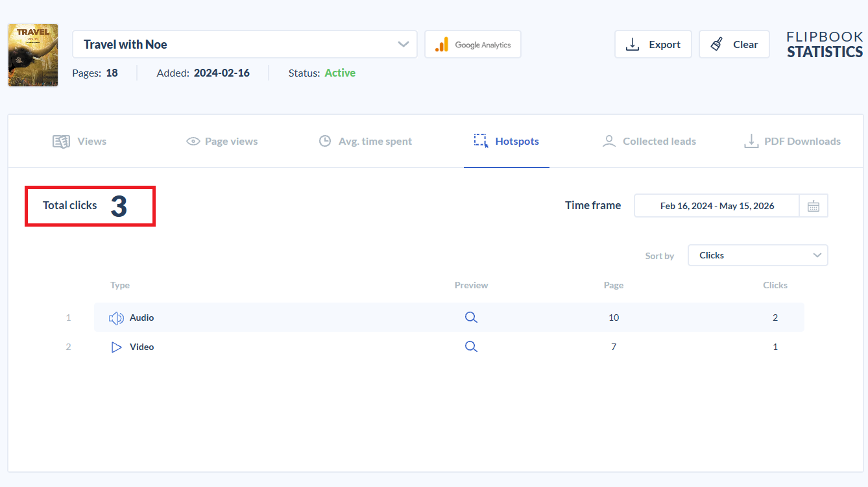Click the time frame date range field
868x487 pixels.
pos(717,205)
